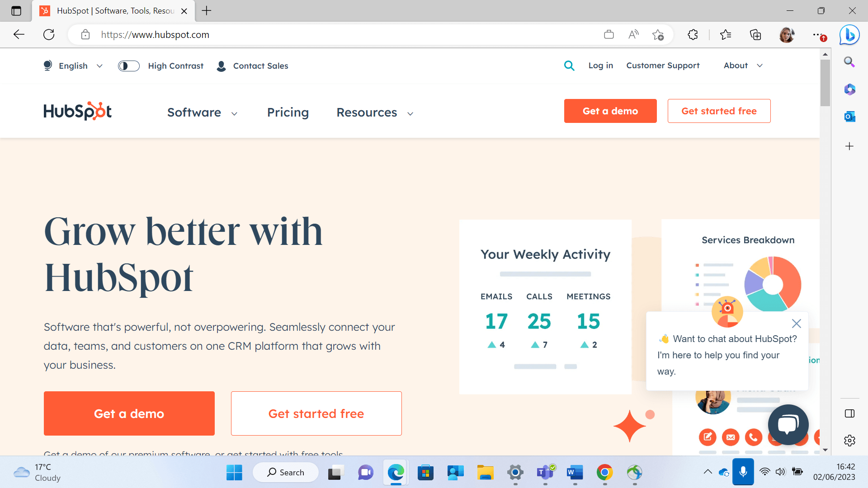Expand the Software dropdown menu
The width and height of the screenshot is (868, 488).
tap(202, 112)
